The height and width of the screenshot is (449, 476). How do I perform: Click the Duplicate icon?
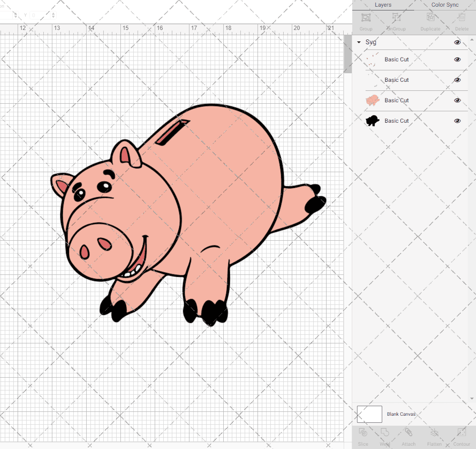pyautogui.click(x=430, y=17)
